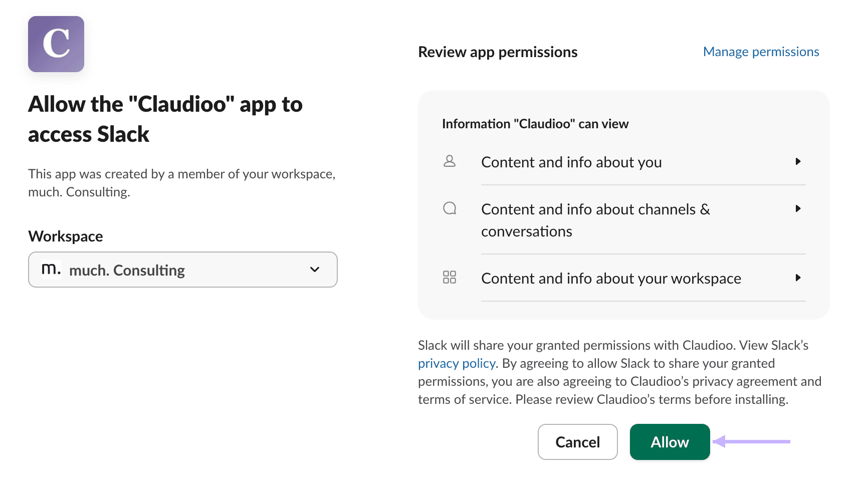Click the person icon beside 'about you'
Screen dimensions: 868x479
tap(450, 161)
